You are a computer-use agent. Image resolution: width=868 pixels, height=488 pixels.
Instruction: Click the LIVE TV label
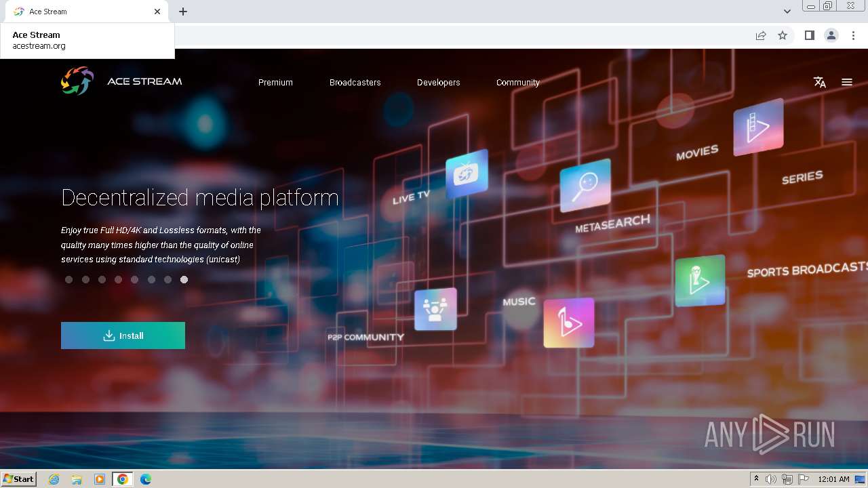pyautogui.click(x=411, y=197)
